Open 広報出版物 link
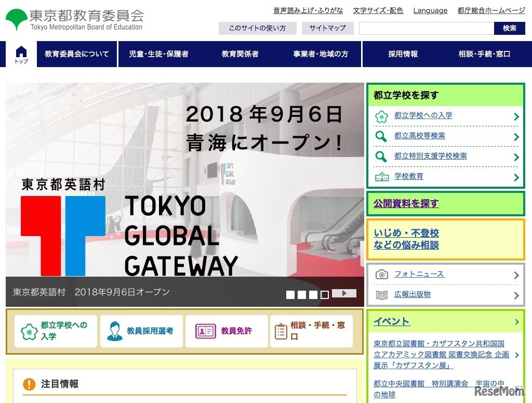Image resolution: width=532 pixels, height=403 pixels. click(412, 294)
